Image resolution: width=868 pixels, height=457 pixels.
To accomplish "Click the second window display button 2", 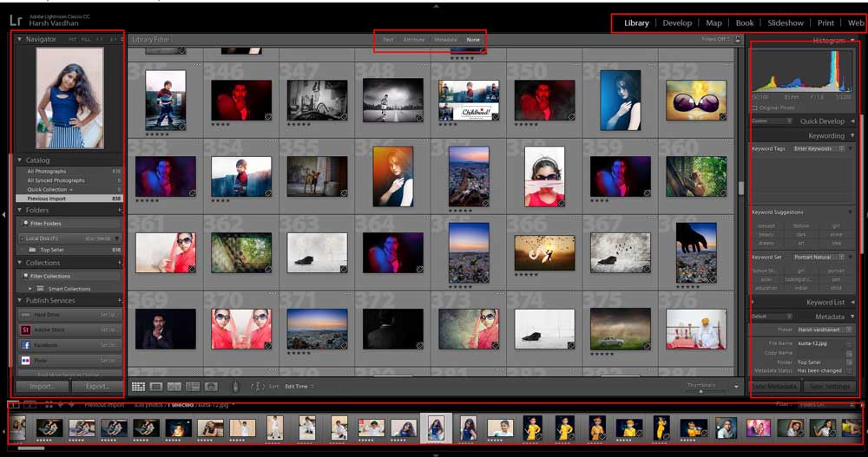I will click(x=30, y=405).
